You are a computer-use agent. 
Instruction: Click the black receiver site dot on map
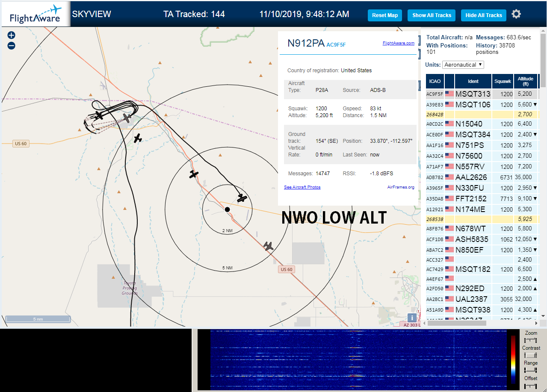pos(227,209)
